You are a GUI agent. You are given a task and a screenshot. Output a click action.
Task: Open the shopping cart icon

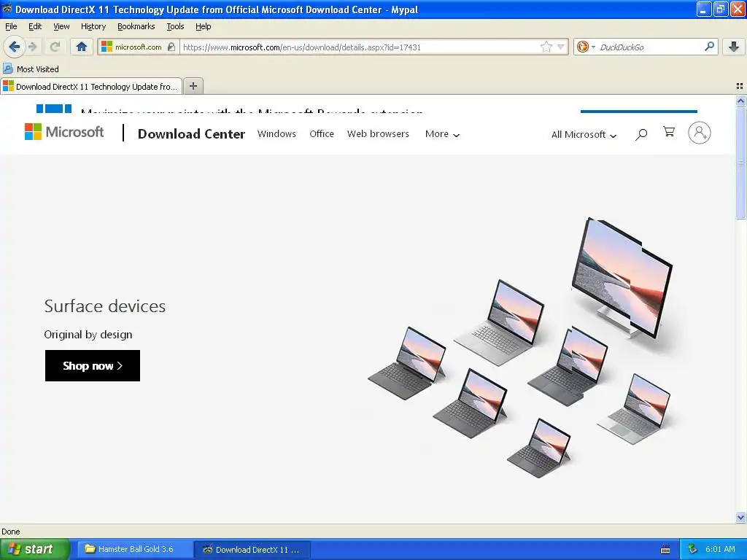[x=669, y=132]
